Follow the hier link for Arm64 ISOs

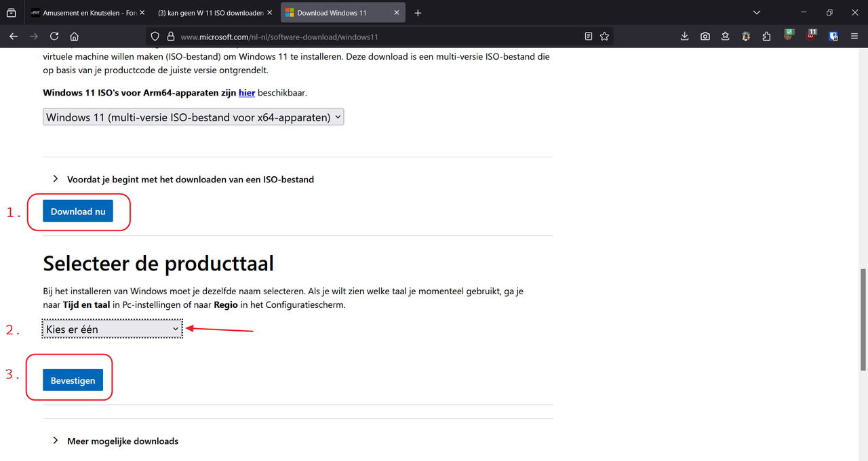[246, 92]
